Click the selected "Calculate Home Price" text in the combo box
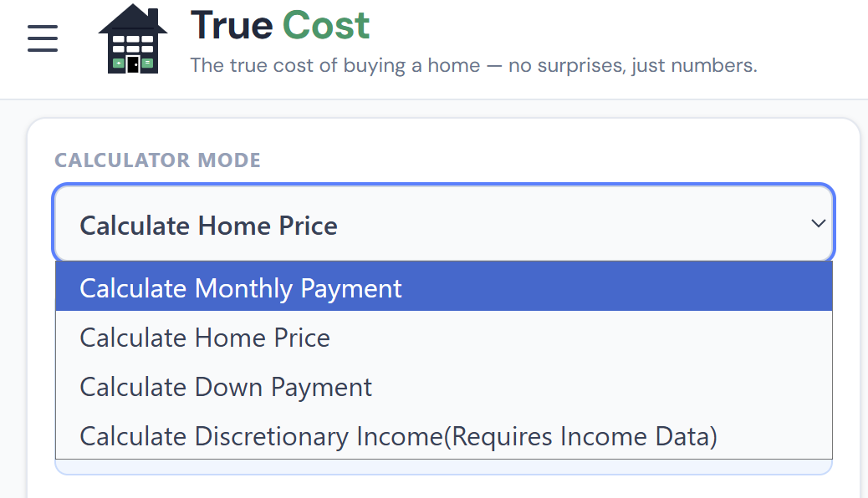This screenshot has width=868, height=498. [x=208, y=226]
